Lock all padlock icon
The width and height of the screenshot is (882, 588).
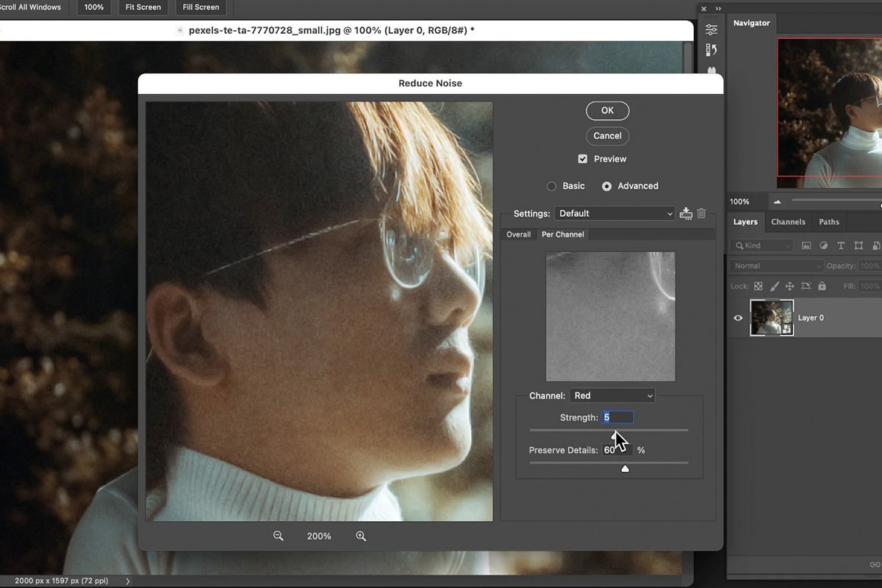[x=822, y=286]
